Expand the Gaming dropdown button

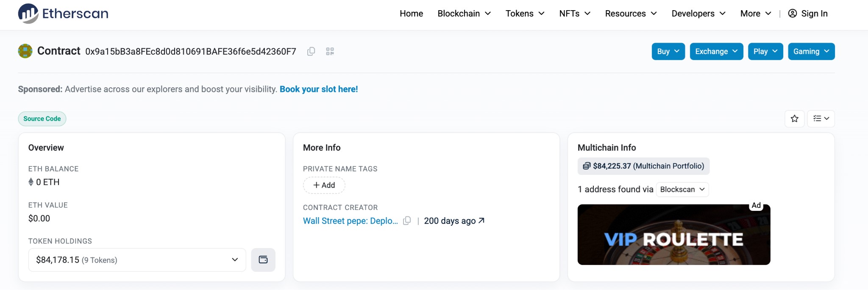[811, 51]
